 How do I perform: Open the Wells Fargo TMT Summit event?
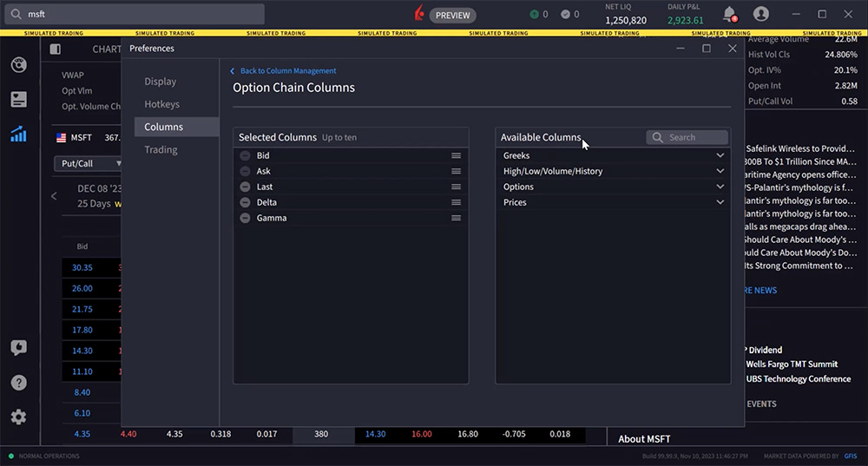[792, 364]
